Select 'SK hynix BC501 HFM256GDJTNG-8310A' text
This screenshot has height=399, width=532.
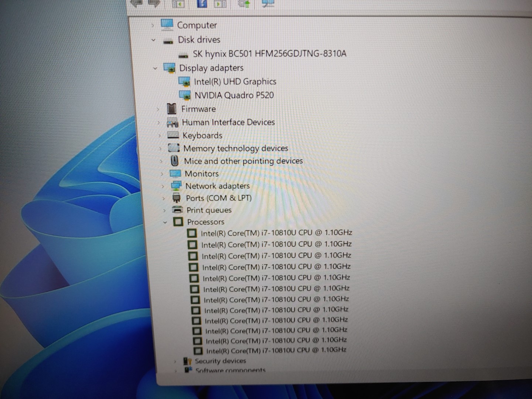pyautogui.click(x=270, y=54)
